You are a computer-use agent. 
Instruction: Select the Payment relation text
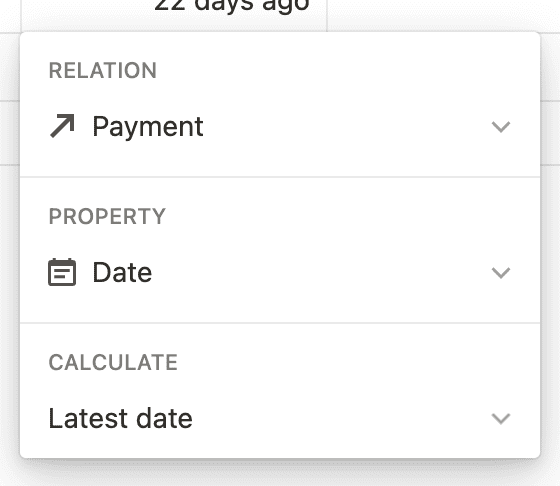(148, 127)
